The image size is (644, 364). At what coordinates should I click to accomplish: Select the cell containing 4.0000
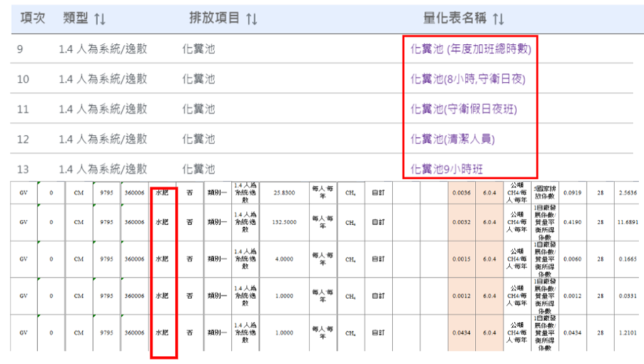point(286,258)
